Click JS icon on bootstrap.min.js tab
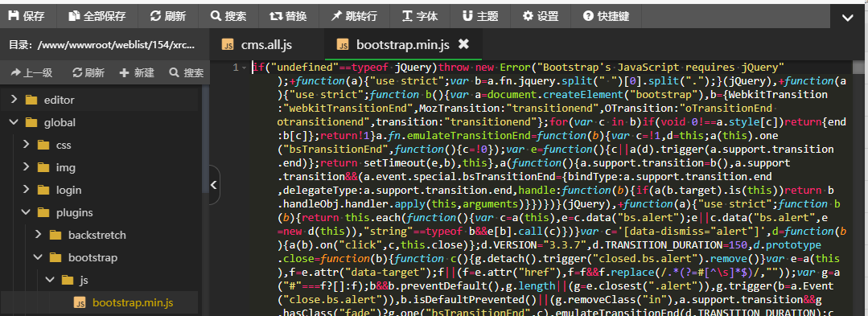The height and width of the screenshot is (316, 868). coord(343,44)
